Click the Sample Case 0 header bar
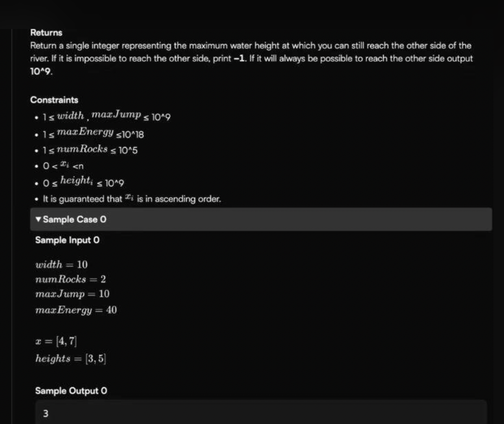 [x=261, y=219]
